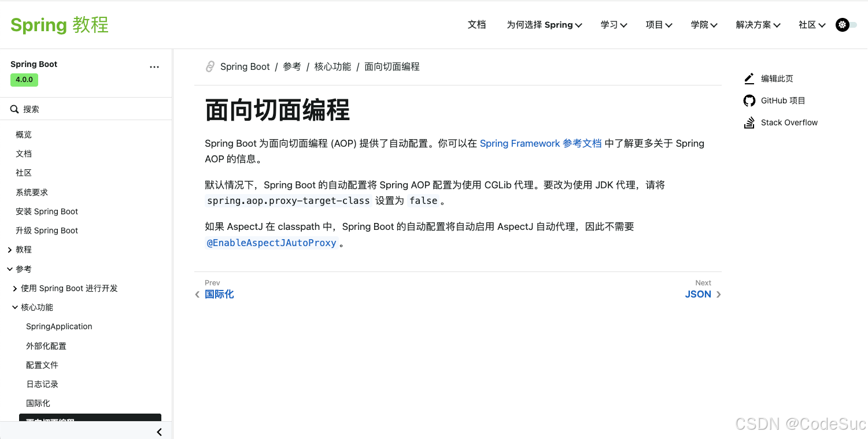The image size is (868, 439).
Task: Go to previous page 国际化 link
Action: click(x=219, y=294)
